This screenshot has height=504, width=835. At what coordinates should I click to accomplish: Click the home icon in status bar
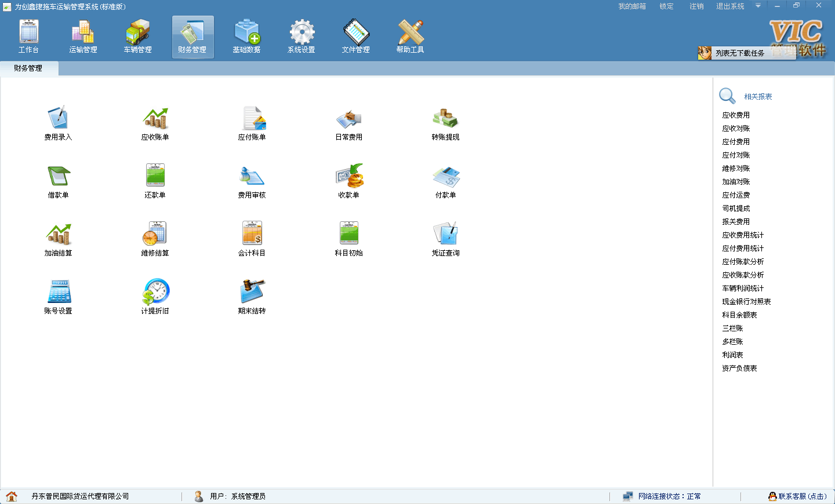(12, 496)
